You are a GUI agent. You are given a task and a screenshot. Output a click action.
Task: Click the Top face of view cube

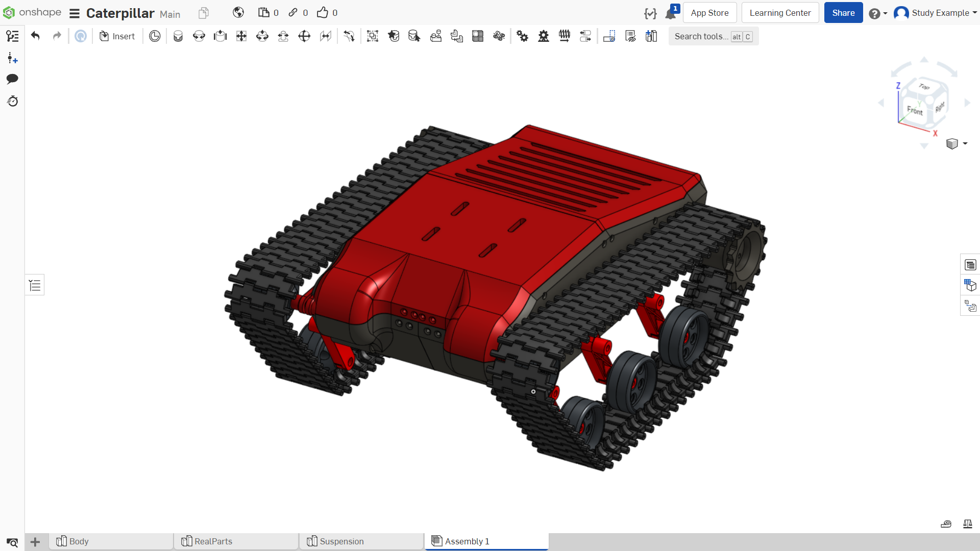pyautogui.click(x=924, y=86)
